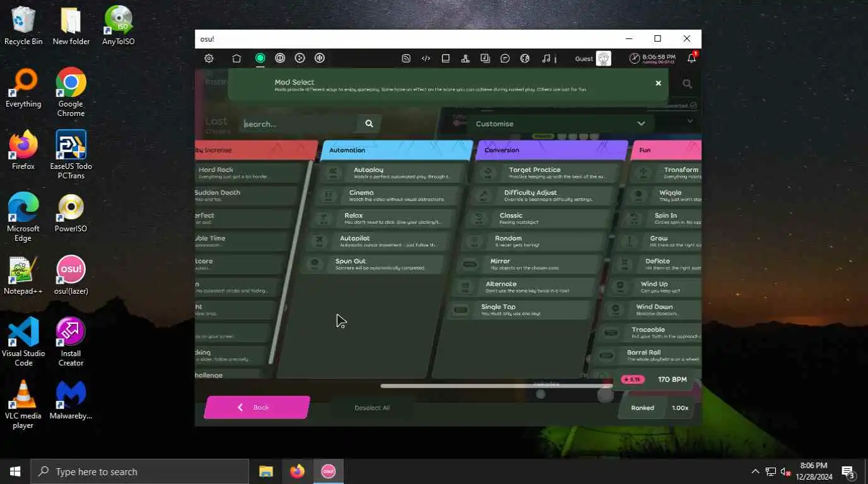This screenshot has height=484, width=868.
Task: Toggle the Alternate mod
Action: click(524, 287)
